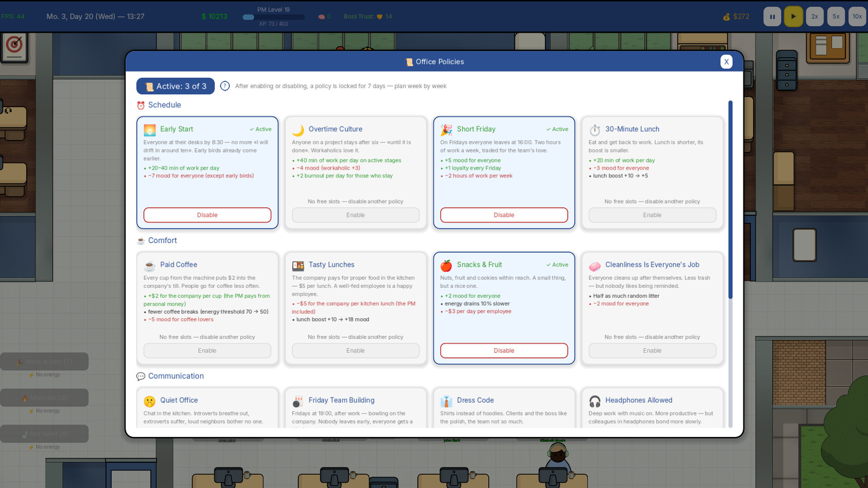Disable the Snacks & Fruit policy
868x488 pixels.
[x=504, y=351]
